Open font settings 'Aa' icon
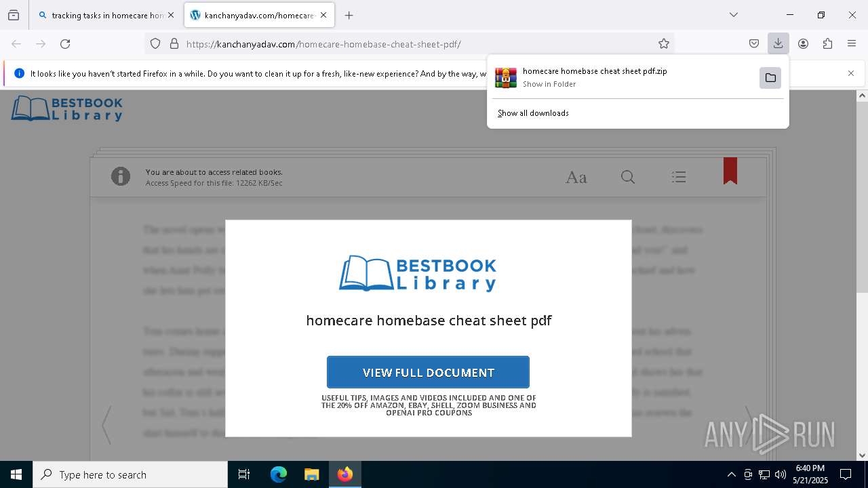 tap(576, 178)
